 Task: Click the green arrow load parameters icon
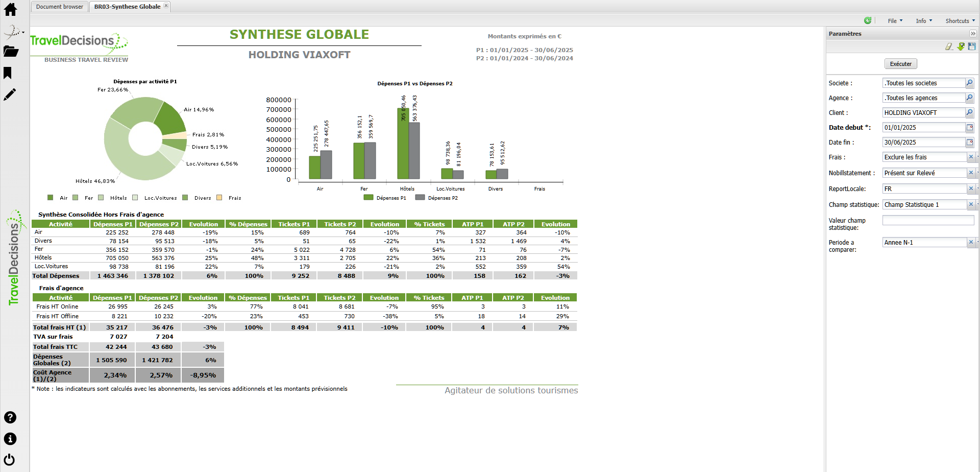pyautogui.click(x=961, y=46)
